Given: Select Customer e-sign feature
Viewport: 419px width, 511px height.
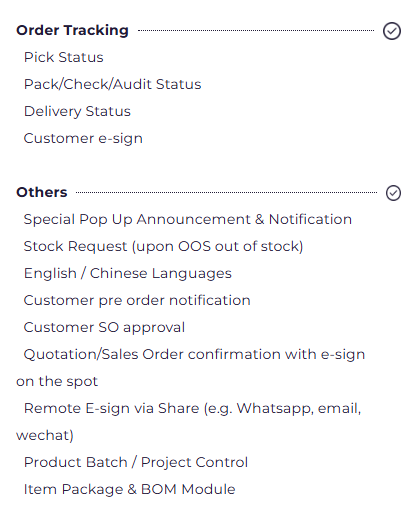Looking at the screenshot, I should click(83, 138).
